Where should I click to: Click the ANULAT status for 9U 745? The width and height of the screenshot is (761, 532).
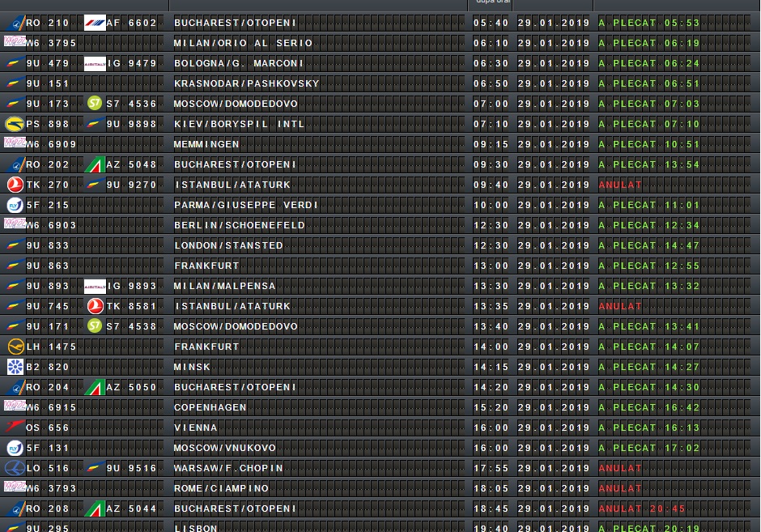coord(620,306)
